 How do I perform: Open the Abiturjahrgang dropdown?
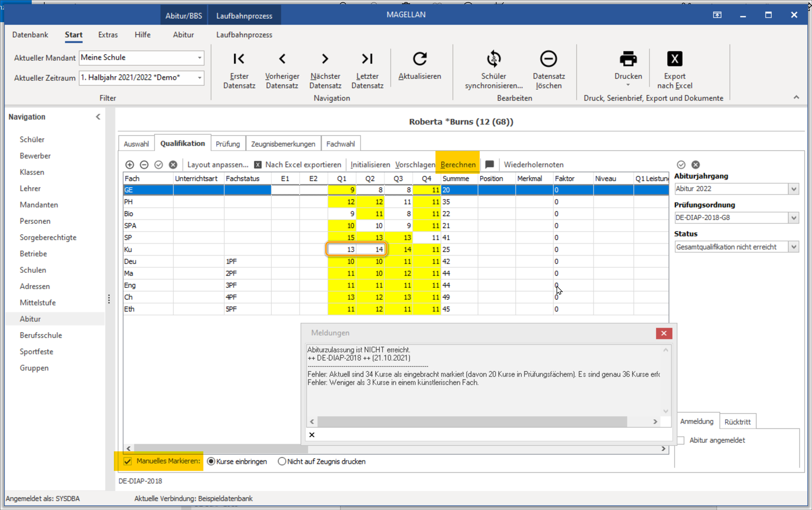pos(794,189)
